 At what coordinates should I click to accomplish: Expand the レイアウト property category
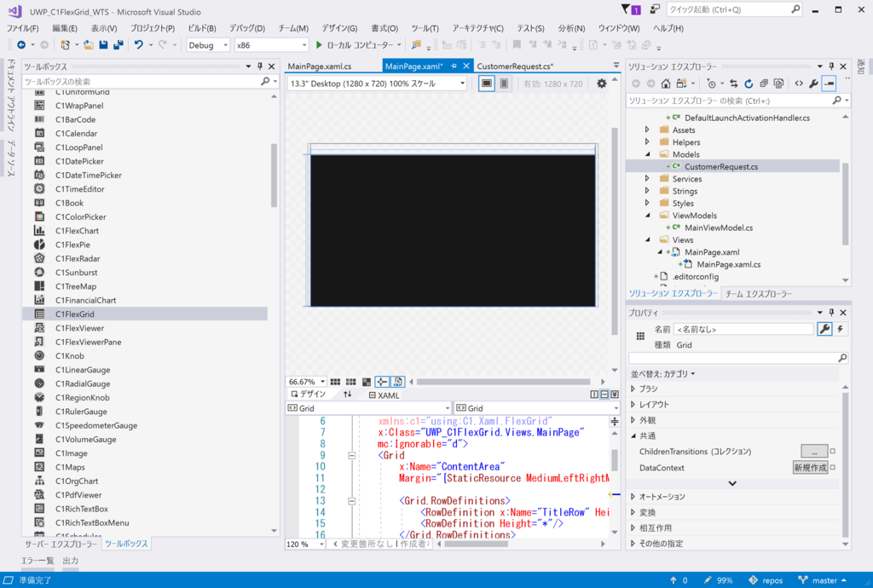[x=633, y=404]
